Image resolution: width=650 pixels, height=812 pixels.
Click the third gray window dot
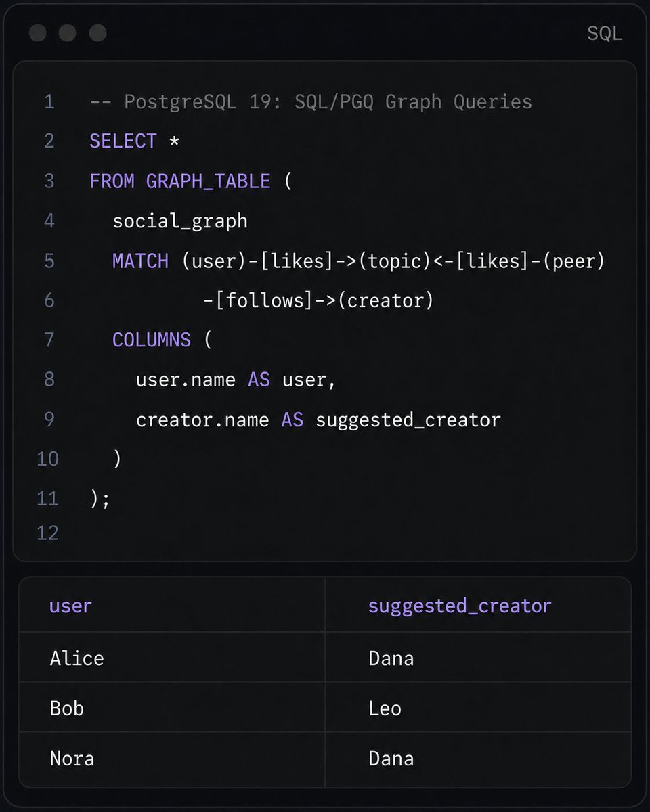(x=98, y=32)
